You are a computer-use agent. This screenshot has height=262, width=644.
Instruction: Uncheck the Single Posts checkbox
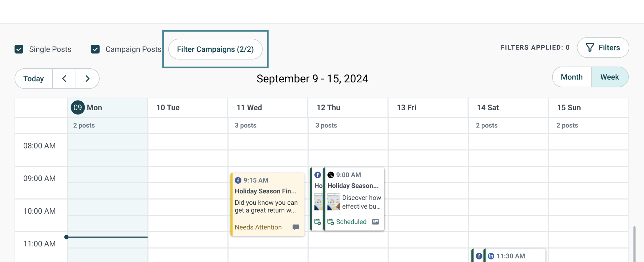click(19, 49)
